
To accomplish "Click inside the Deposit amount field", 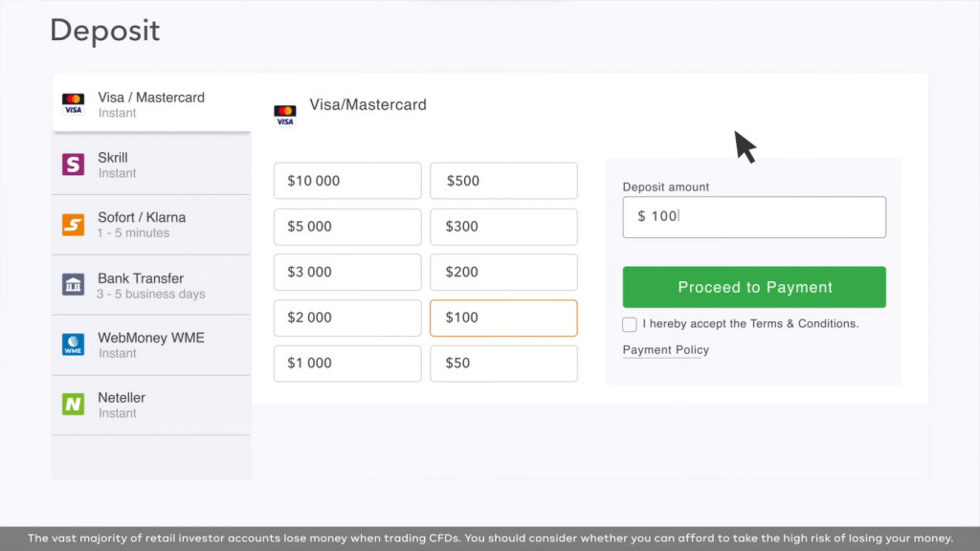I will point(754,217).
